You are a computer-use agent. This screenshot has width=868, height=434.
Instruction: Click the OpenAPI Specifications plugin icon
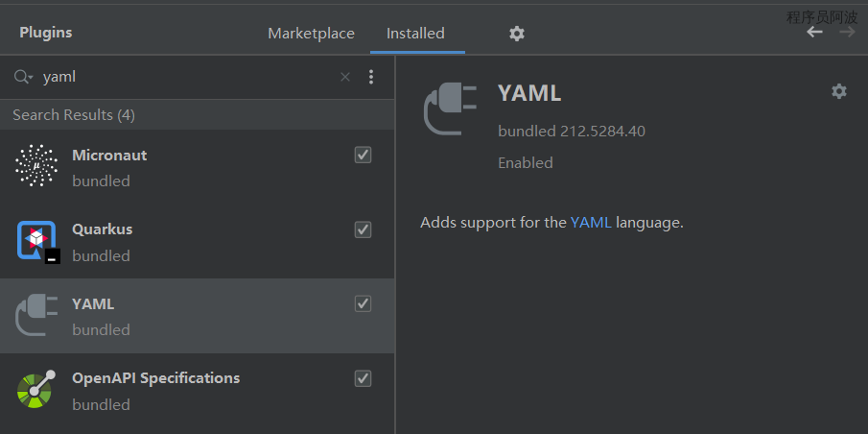(x=36, y=390)
